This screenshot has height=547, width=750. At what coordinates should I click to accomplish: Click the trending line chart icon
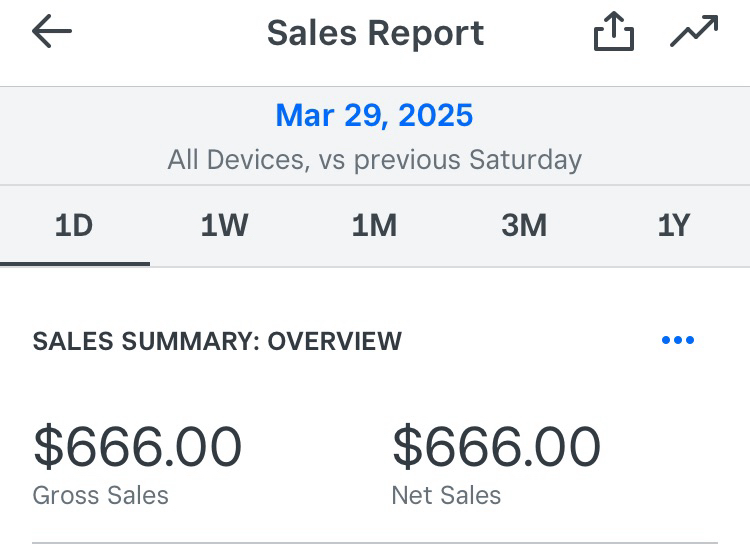pyautogui.click(x=693, y=32)
